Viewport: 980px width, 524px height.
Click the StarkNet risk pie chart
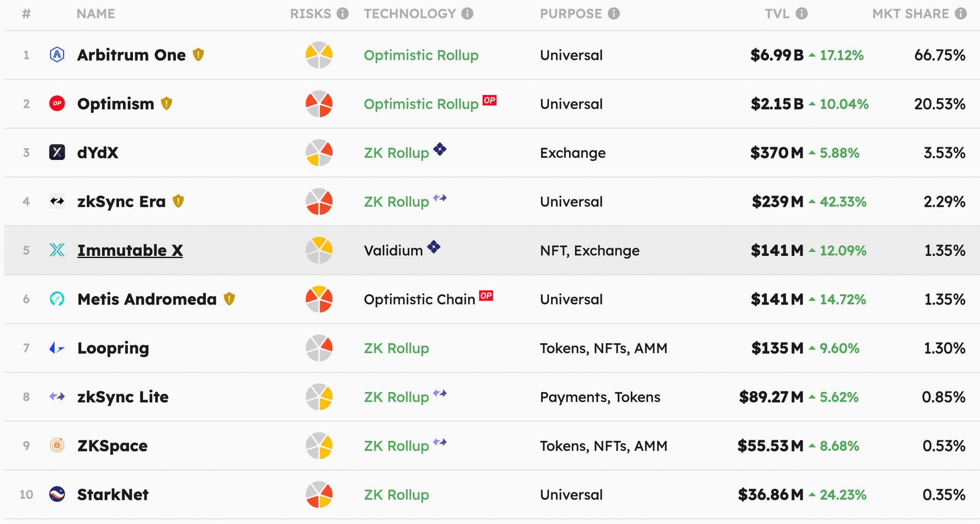pos(319,495)
